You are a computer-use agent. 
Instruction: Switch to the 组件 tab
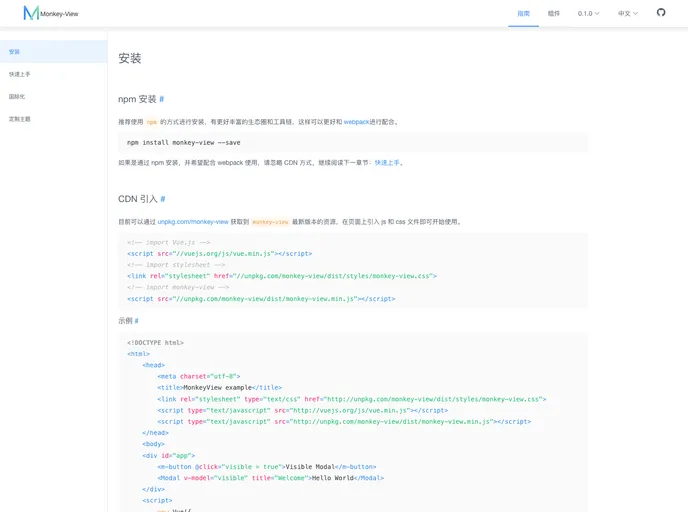(x=554, y=14)
